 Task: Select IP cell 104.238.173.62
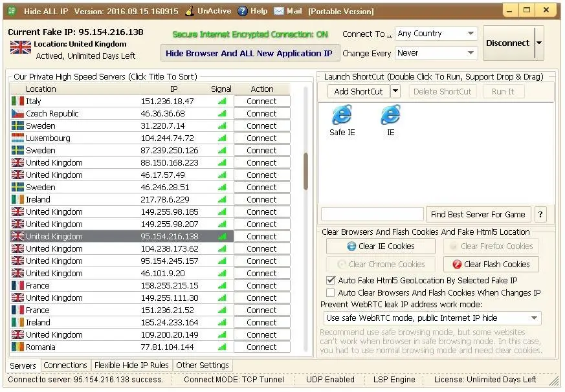click(x=170, y=248)
